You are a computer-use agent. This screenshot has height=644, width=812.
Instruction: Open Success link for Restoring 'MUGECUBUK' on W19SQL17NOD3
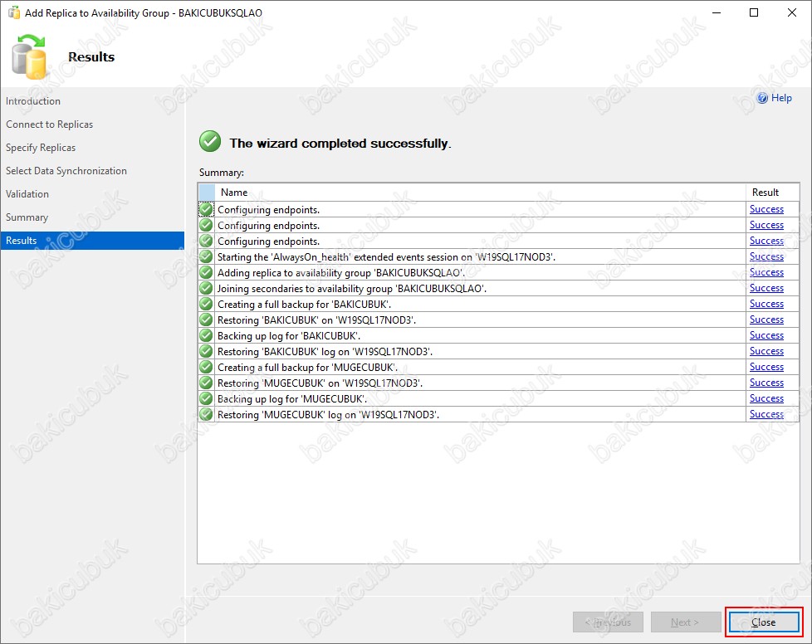(x=766, y=383)
